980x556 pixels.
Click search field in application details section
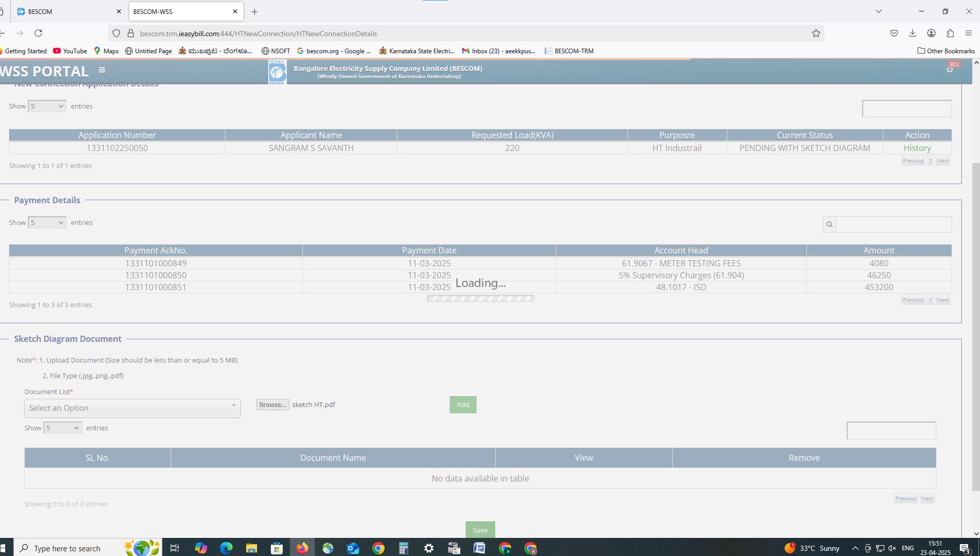click(907, 109)
